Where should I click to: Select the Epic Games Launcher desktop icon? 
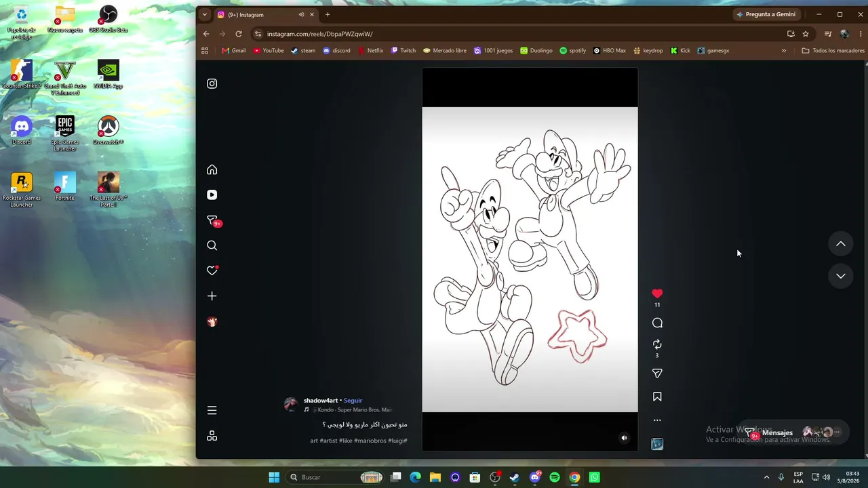pos(65,134)
